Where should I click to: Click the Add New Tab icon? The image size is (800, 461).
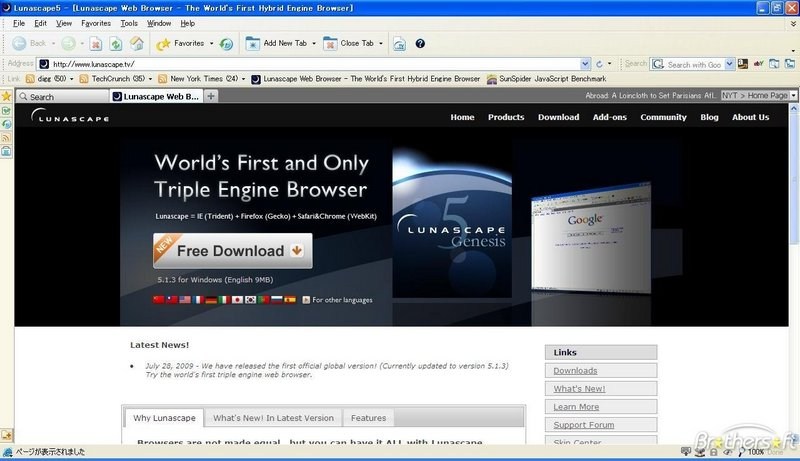[253, 44]
